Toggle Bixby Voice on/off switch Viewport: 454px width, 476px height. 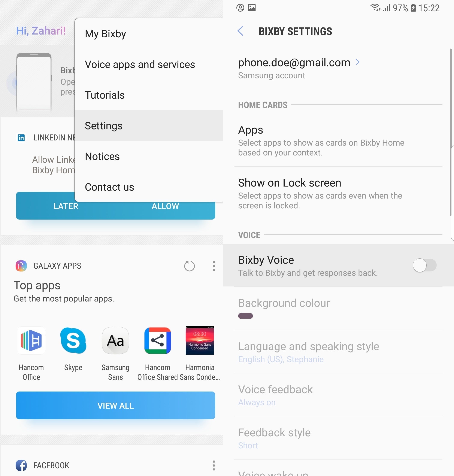point(424,265)
